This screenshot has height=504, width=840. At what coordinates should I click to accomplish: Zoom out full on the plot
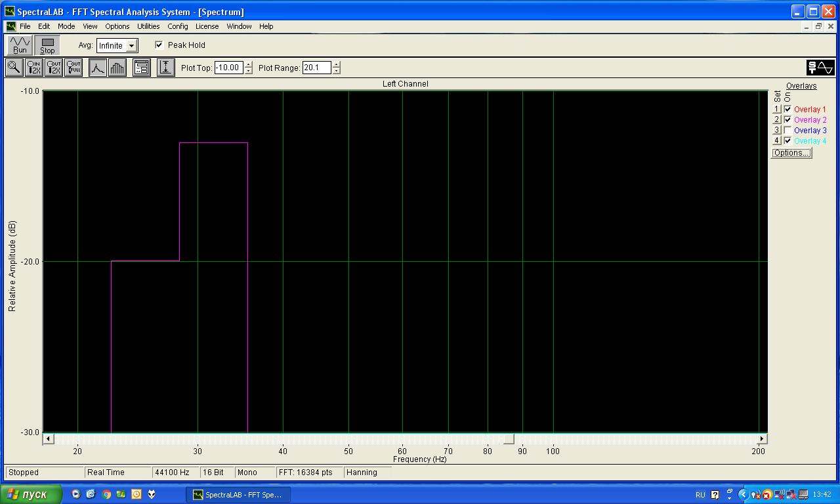[73, 68]
